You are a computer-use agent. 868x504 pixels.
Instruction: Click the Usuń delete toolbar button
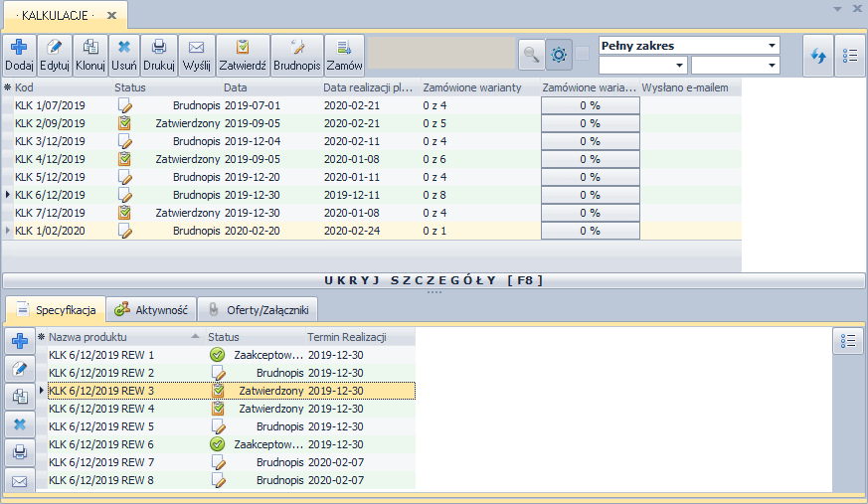click(124, 56)
